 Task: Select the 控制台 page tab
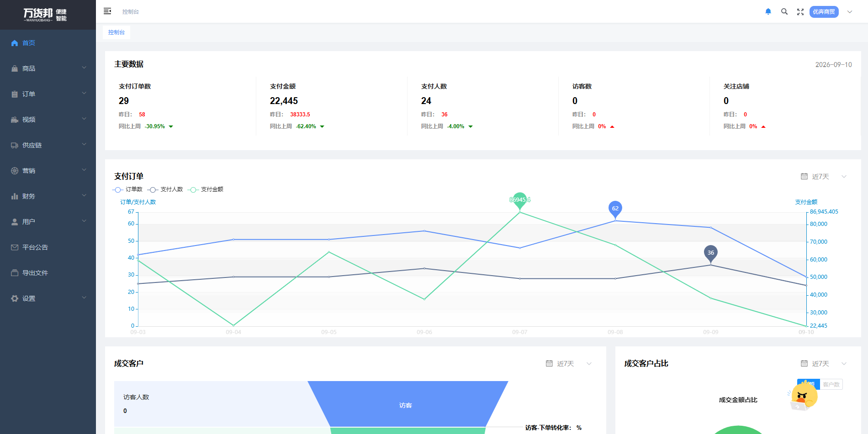click(116, 32)
